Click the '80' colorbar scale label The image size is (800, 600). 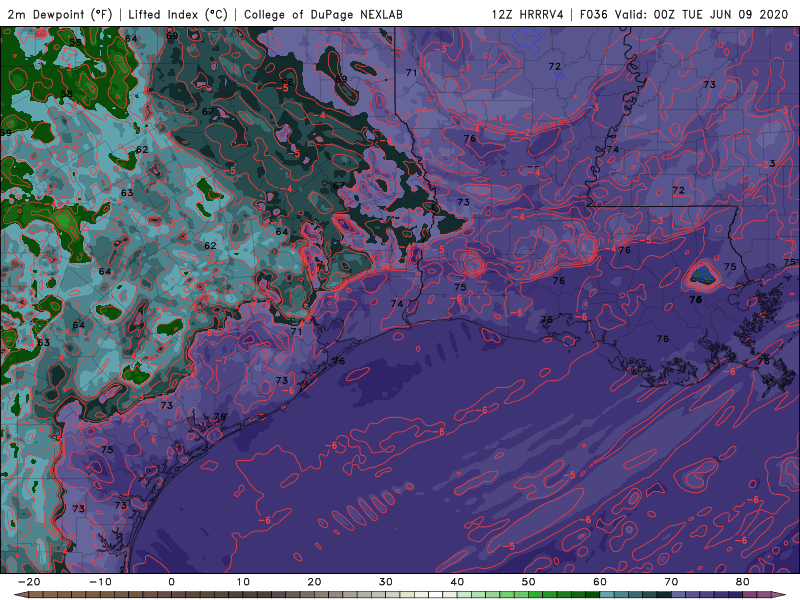743,582
